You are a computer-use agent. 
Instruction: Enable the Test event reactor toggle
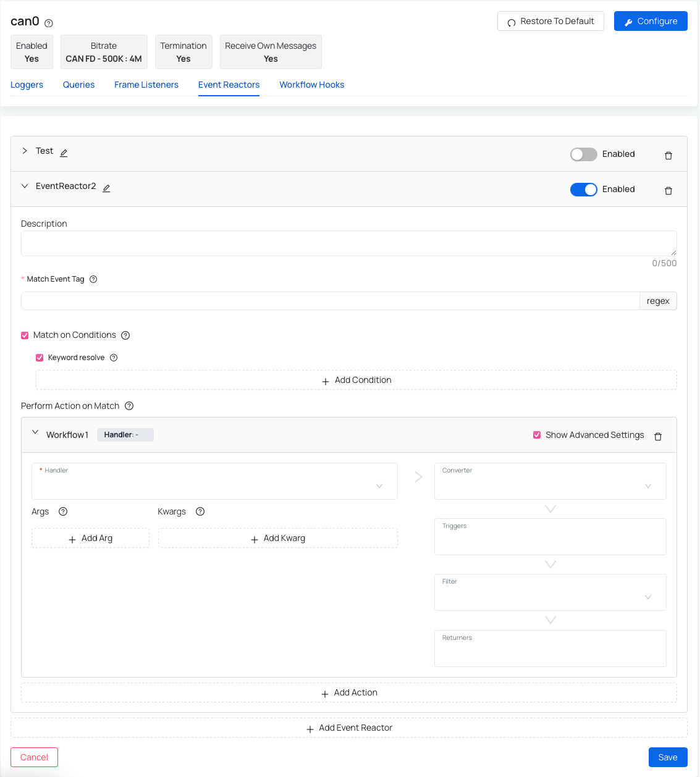click(583, 154)
